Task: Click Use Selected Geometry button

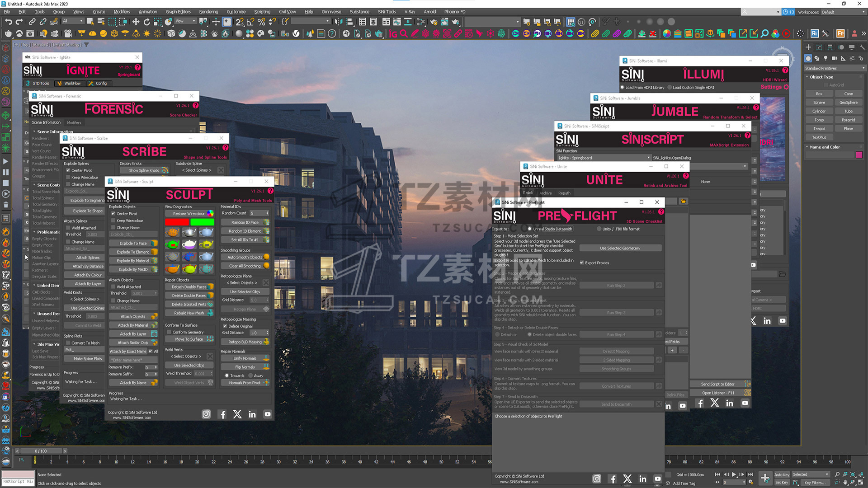Action: pyautogui.click(x=620, y=248)
